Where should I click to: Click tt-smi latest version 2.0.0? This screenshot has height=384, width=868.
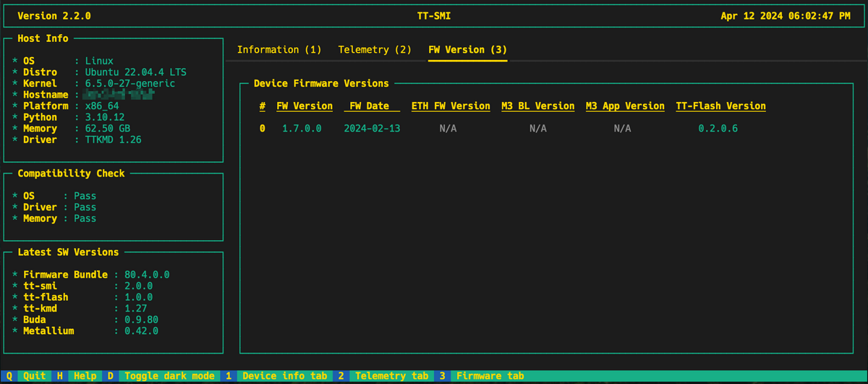coord(138,286)
